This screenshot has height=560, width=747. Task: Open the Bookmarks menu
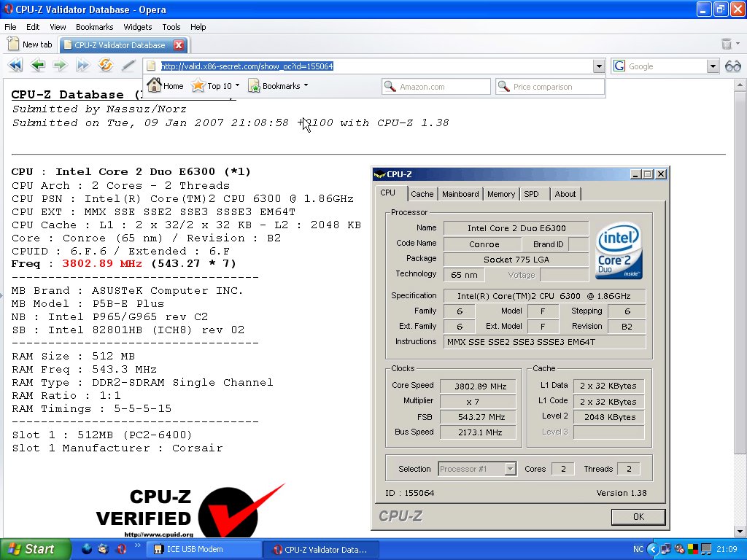pyautogui.click(x=94, y=27)
